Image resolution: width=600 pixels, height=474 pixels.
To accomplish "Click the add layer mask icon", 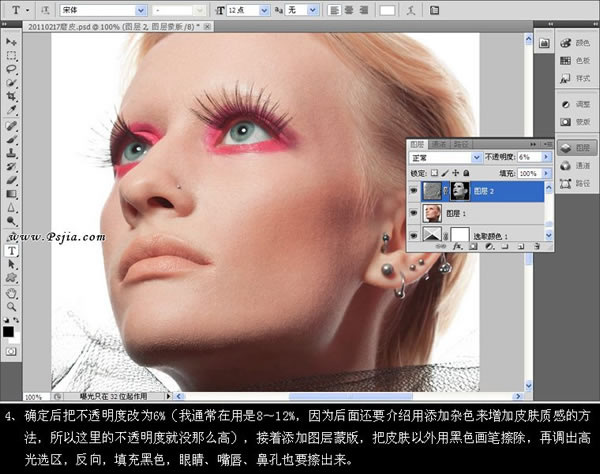I will 473,247.
